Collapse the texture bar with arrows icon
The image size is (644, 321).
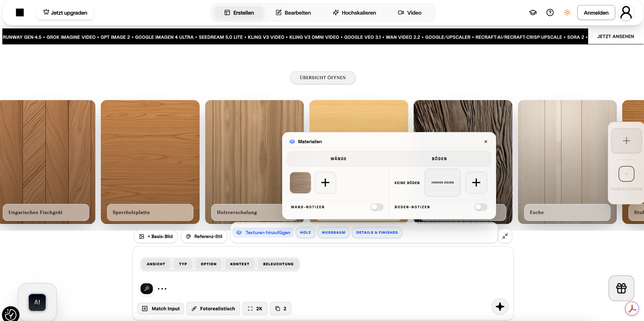(x=505, y=236)
